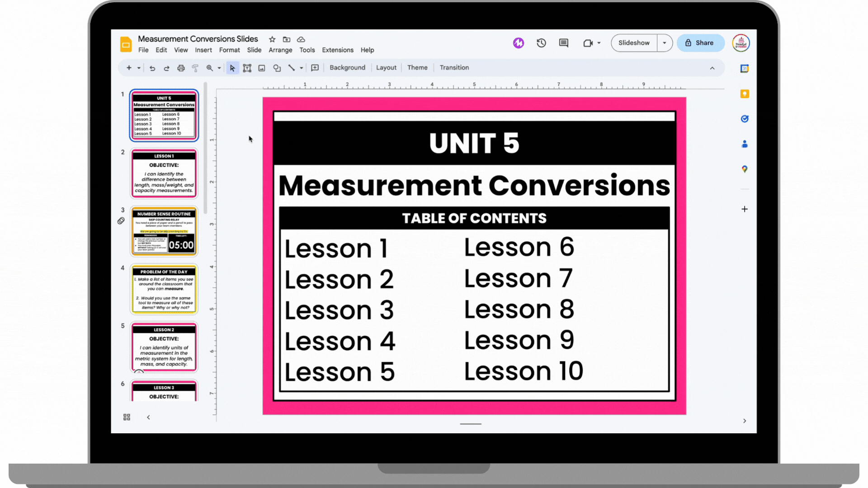Open the comments history icon

click(564, 43)
